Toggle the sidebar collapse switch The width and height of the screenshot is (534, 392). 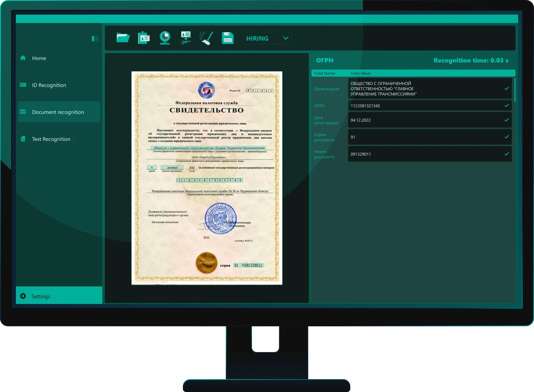point(95,39)
